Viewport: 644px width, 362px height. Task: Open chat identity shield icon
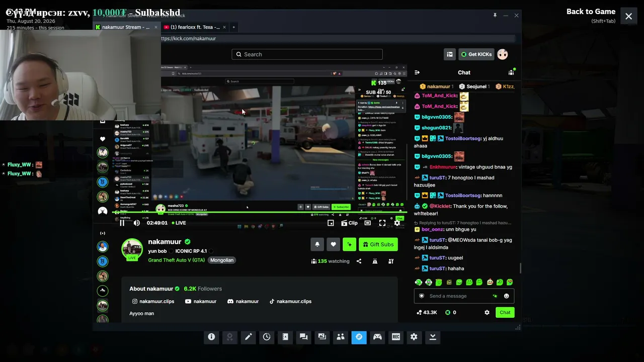click(x=422, y=296)
